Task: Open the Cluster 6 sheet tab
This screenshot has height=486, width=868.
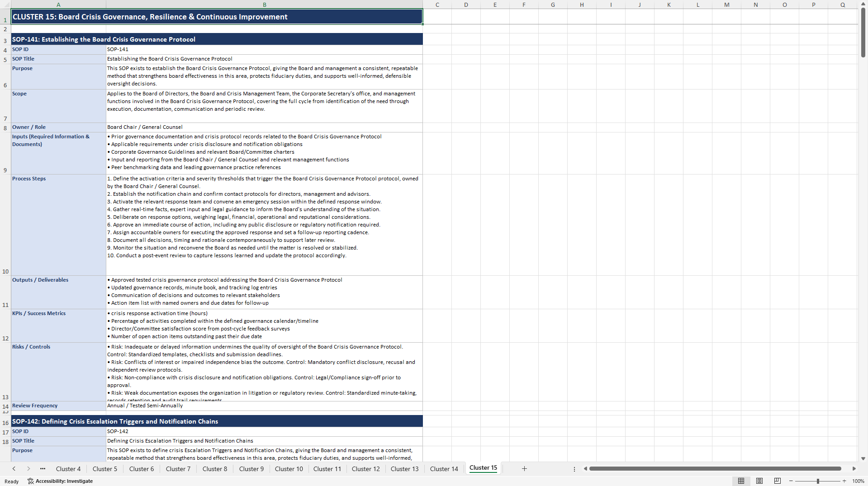Action: pos(142,469)
